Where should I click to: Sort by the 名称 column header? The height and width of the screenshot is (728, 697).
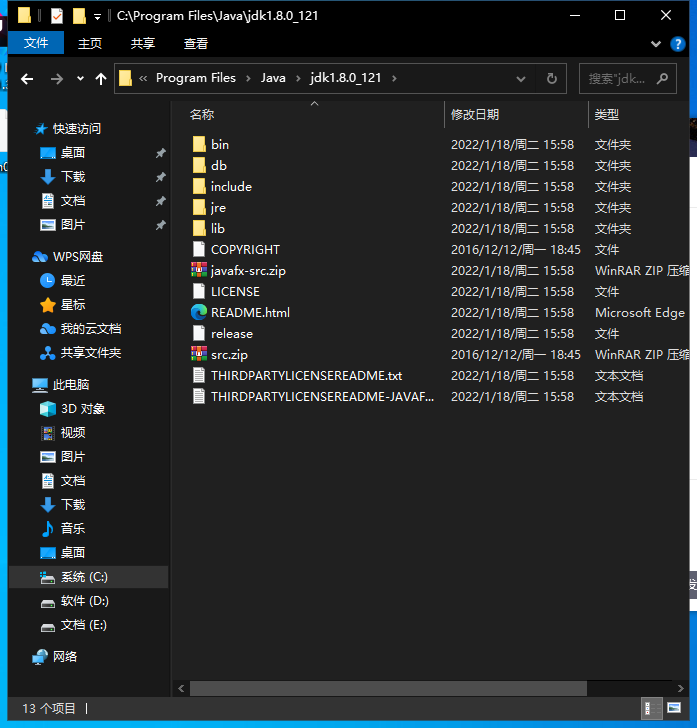click(x=202, y=115)
